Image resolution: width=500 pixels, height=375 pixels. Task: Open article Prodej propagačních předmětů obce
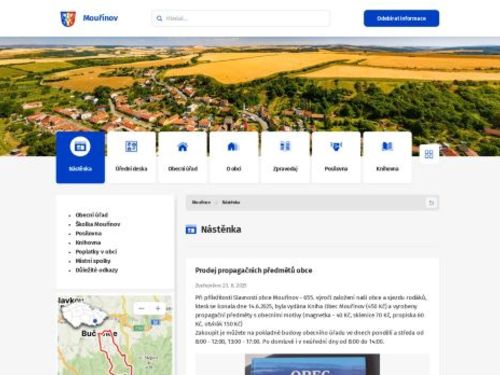click(x=254, y=270)
